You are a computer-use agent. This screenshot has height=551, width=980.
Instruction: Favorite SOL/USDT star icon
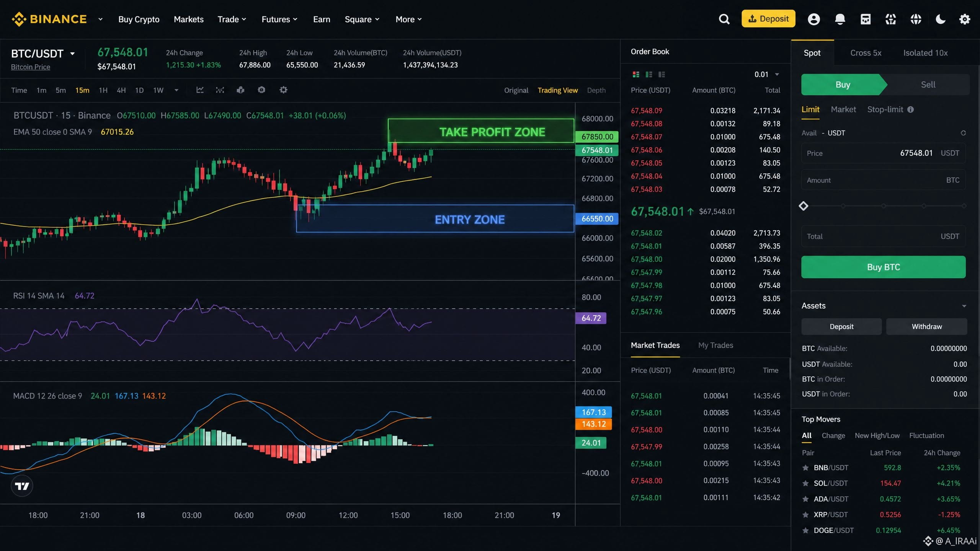tap(805, 483)
